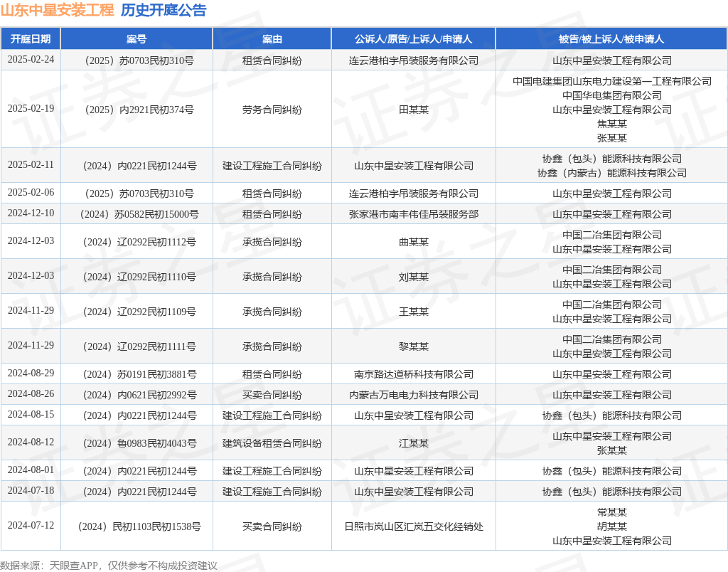This screenshot has height=572, width=728.
Task: Click defendant 胡某某
Action: (x=612, y=527)
